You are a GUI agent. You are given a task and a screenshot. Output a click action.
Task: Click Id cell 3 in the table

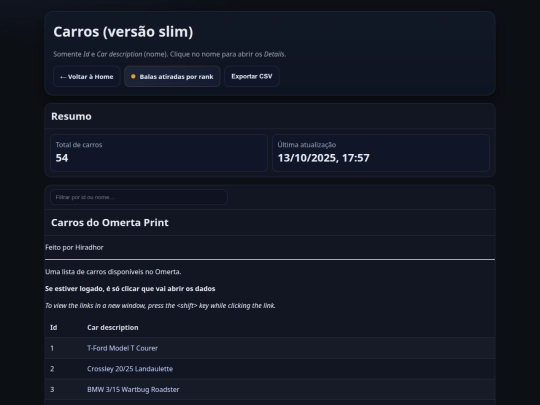point(52,390)
